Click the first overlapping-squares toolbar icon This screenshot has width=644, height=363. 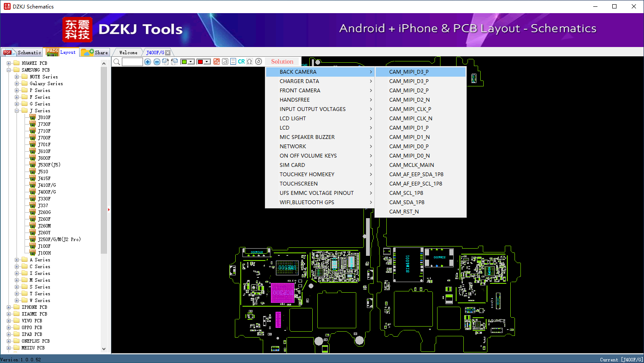click(165, 62)
